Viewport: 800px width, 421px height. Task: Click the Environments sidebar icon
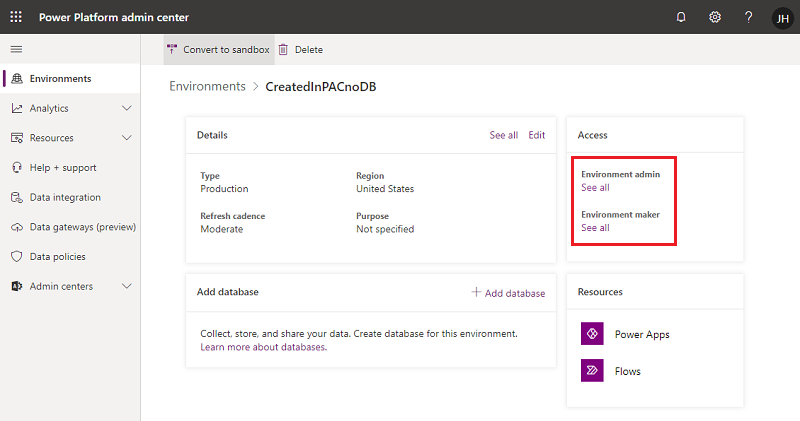(x=17, y=79)
